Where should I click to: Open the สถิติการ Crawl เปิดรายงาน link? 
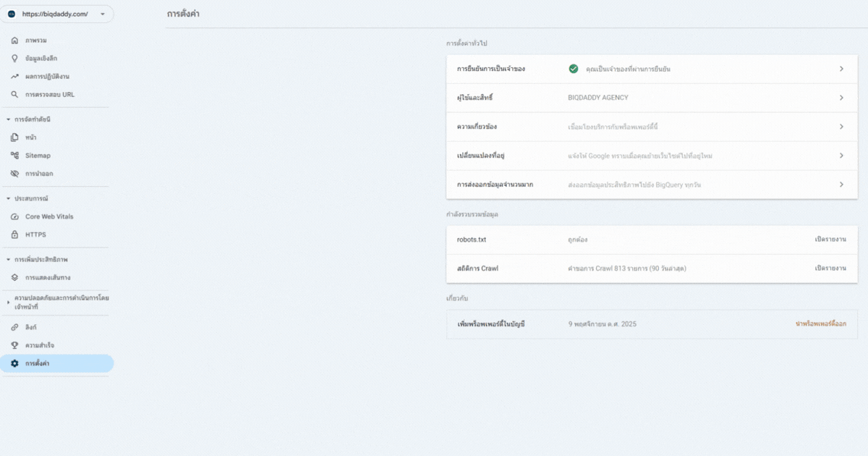coord(830,269)
